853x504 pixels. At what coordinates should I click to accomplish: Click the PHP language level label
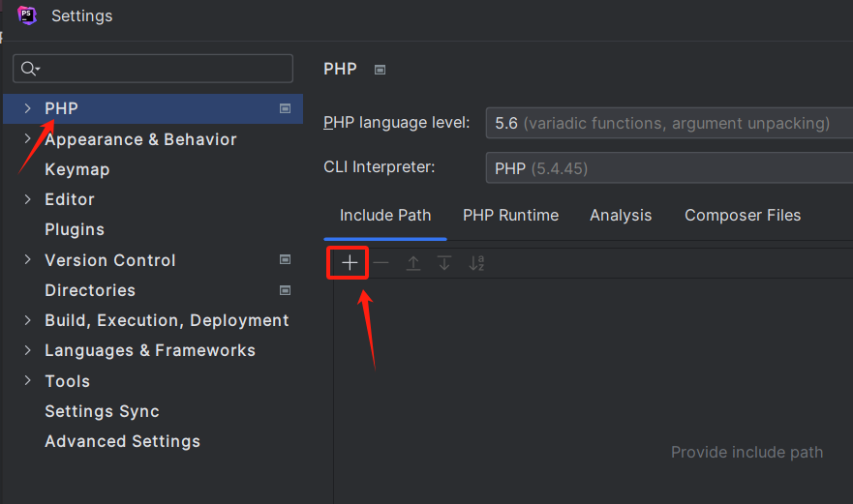pos(397,123)
